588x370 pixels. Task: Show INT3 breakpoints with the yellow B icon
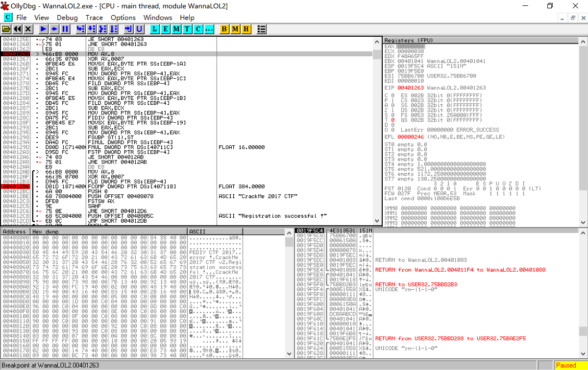[x=224, y=29]
